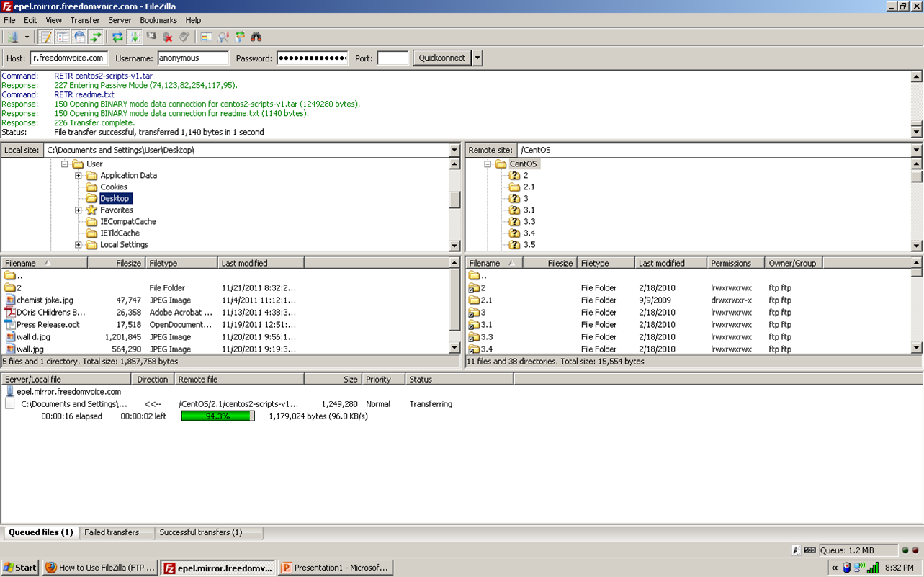Collapse CentOS folder in remote tree
The height and width of the screenshot is (577, 924).
(488, 164)
